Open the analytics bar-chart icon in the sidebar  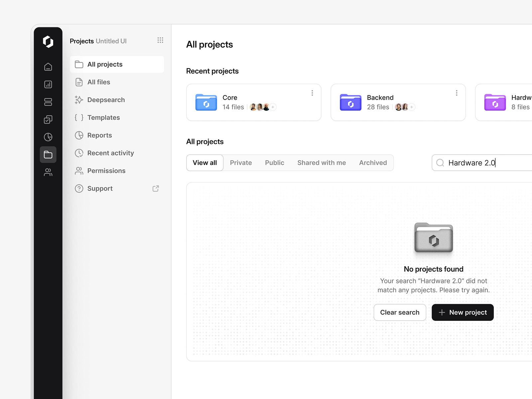pos(48,84)
